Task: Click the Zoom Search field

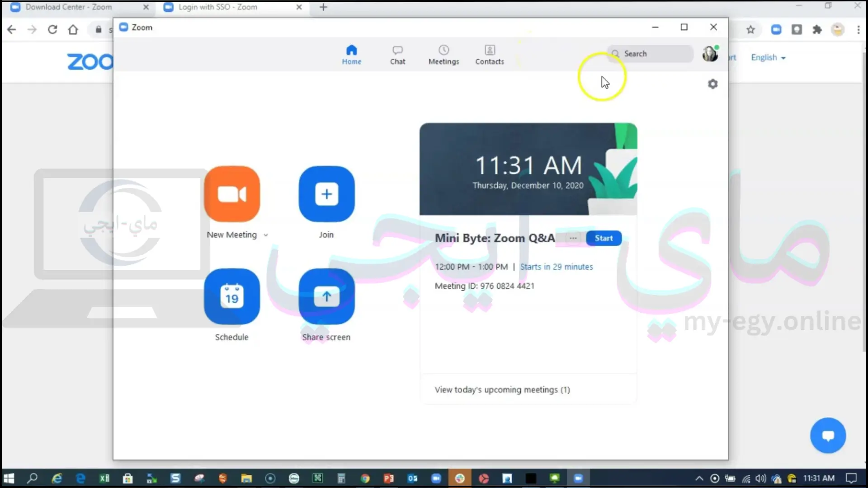Action: pyautogui.click(x=650, y=53)
